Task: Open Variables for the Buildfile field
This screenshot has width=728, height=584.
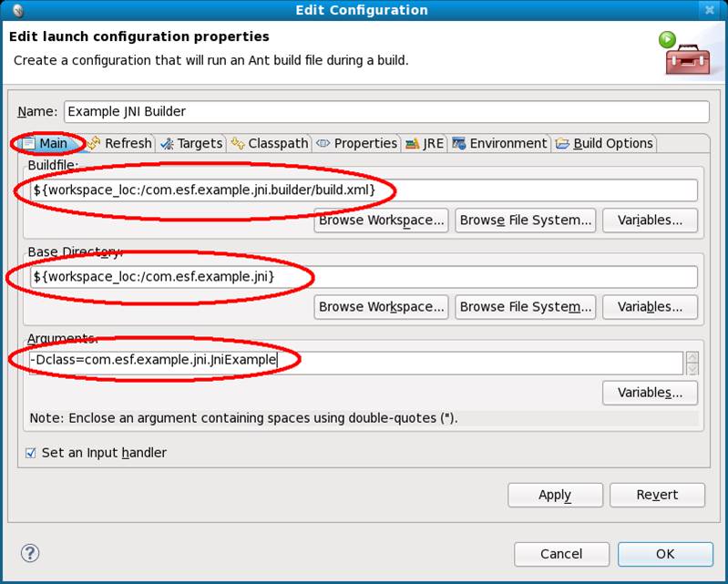Action: pos(650,220)
